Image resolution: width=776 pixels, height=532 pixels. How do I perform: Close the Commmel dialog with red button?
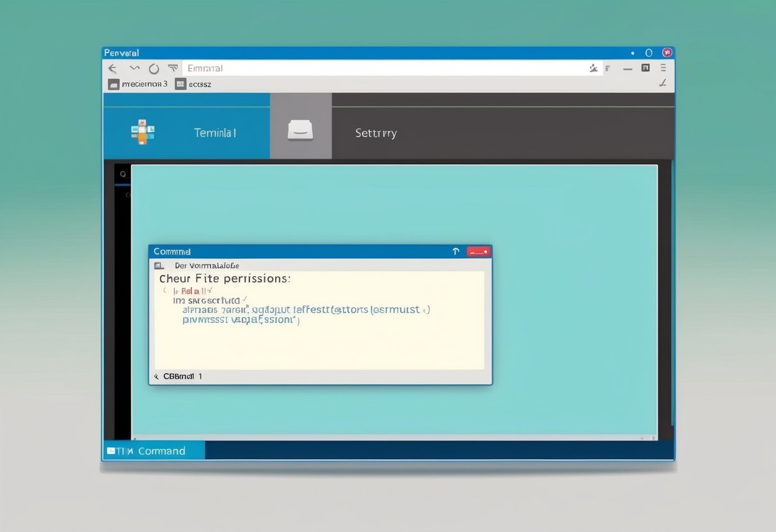(479, 252)
